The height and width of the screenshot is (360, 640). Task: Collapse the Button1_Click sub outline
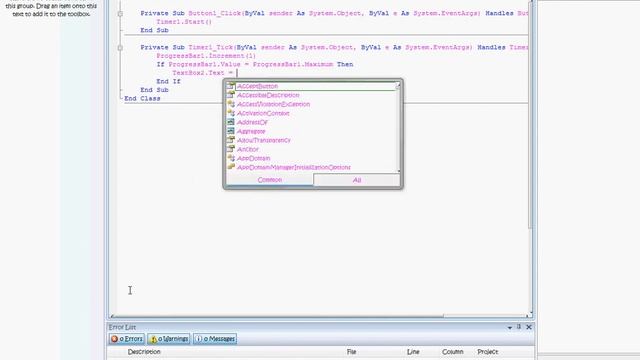[120, 13]
